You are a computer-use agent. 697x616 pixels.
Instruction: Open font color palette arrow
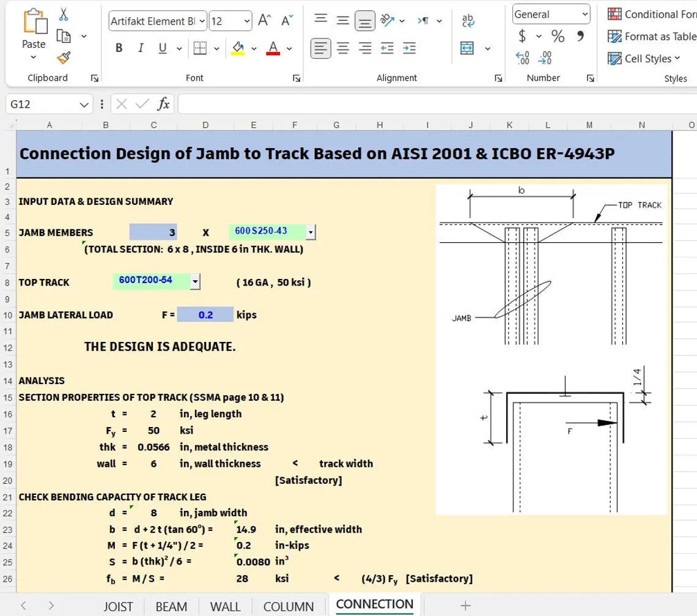pyautogui.click(x=289, y=48)
